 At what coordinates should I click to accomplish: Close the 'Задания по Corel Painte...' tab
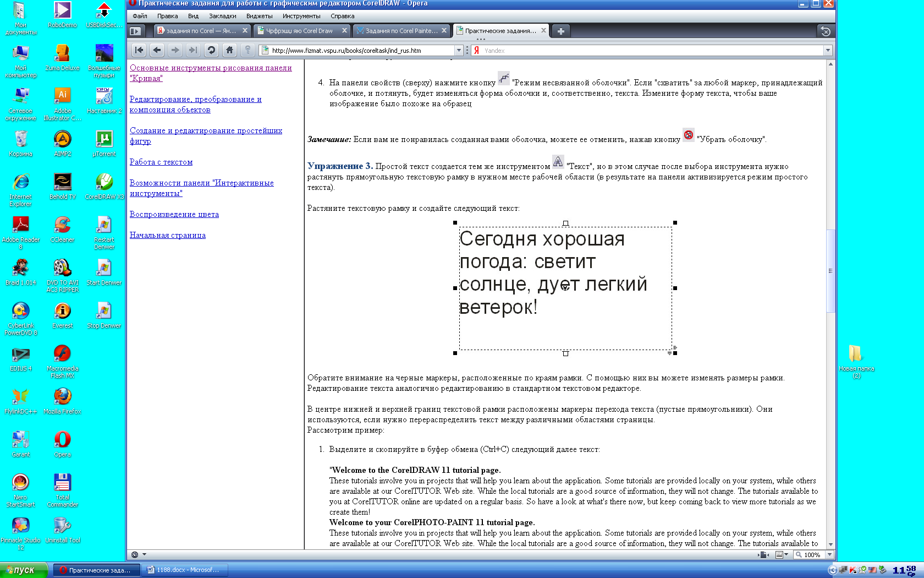[x=444, y=31]
